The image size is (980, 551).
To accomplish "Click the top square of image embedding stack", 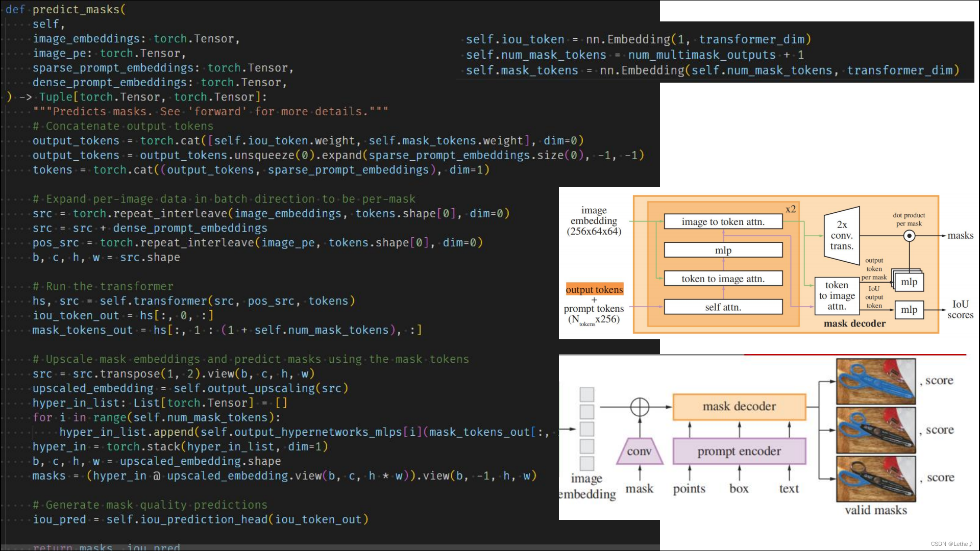I will (587, 394).
